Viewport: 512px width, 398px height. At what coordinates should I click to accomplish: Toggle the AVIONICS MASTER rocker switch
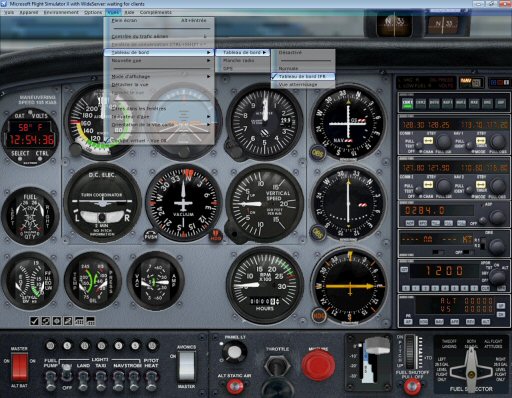coord(186,366)
